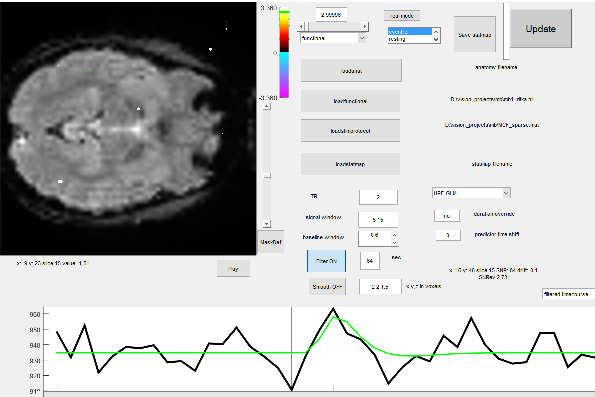This screenshot has width=595, height=397.
Task: Click the left arrow of the horizontal threshold slider
Action: (x=302, y=27)
